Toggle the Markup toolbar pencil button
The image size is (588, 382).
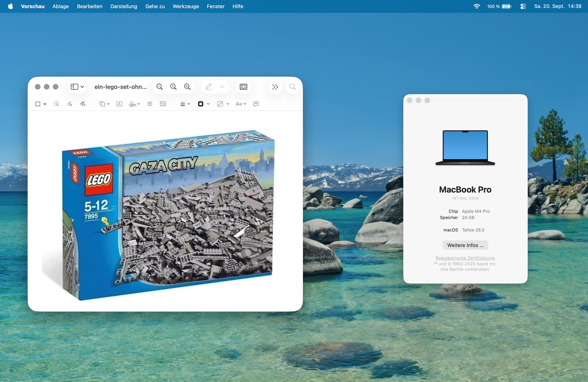(208, 87)
